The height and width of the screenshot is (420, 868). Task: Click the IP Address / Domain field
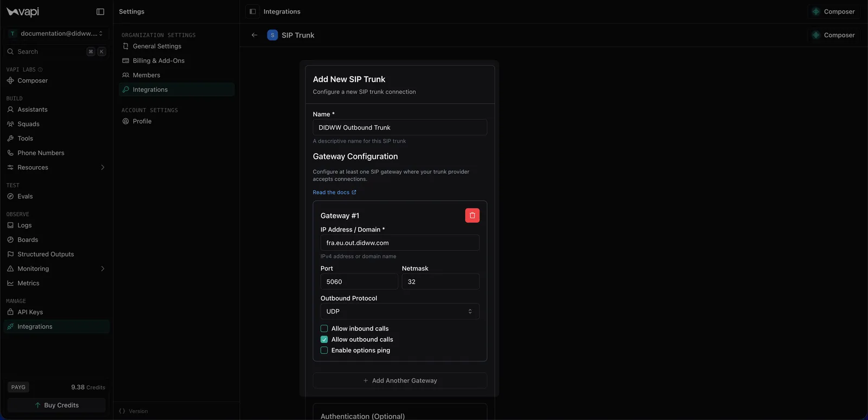pos(400,243)
